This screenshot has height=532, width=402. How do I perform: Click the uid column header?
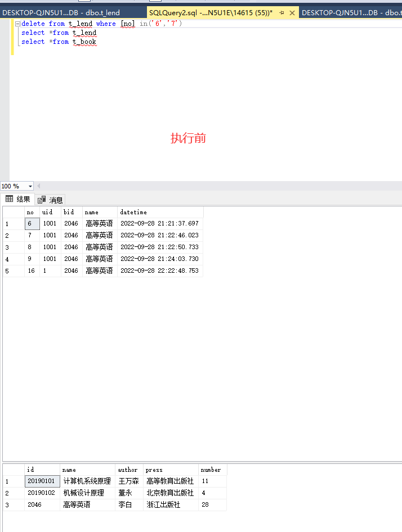pos(50,213)
